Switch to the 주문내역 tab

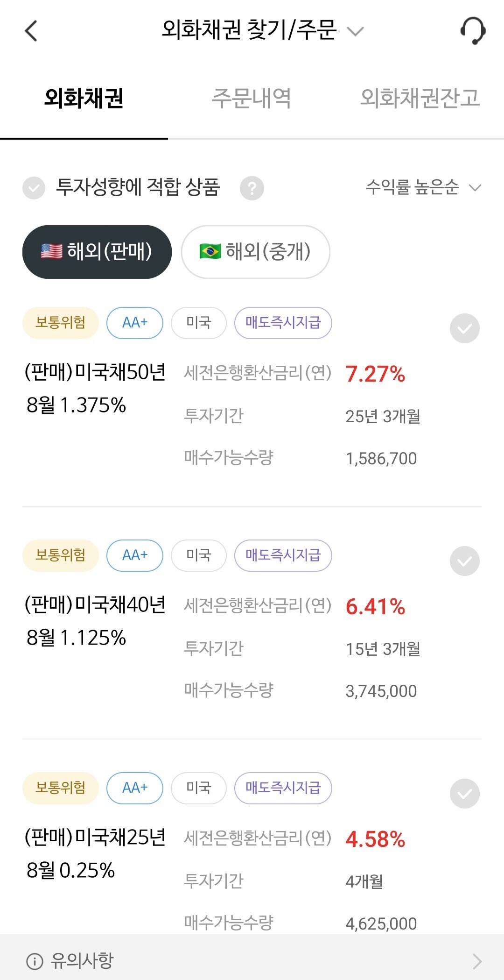[252, 99]
